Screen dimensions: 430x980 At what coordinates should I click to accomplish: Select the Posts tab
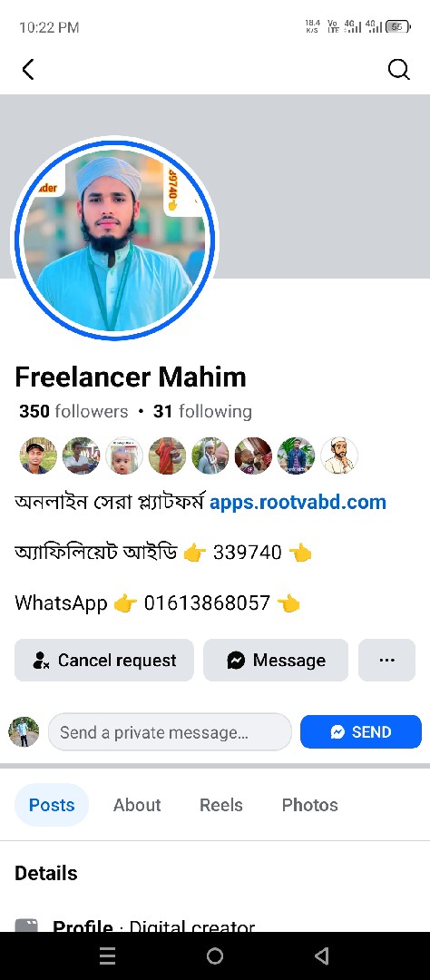coord(52,805)
